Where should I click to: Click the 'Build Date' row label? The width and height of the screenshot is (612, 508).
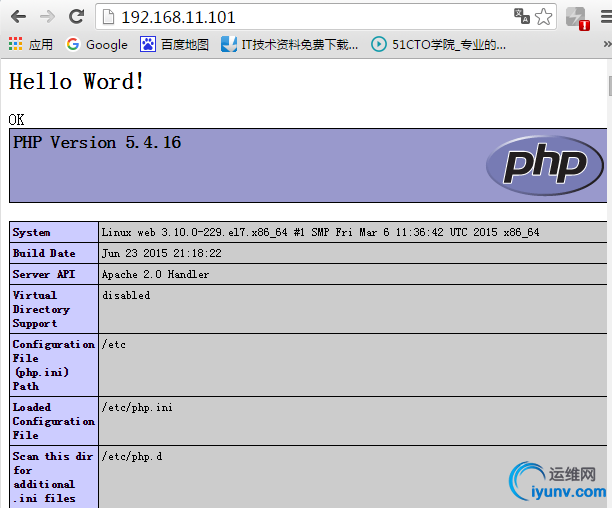(x=44, y=253)
